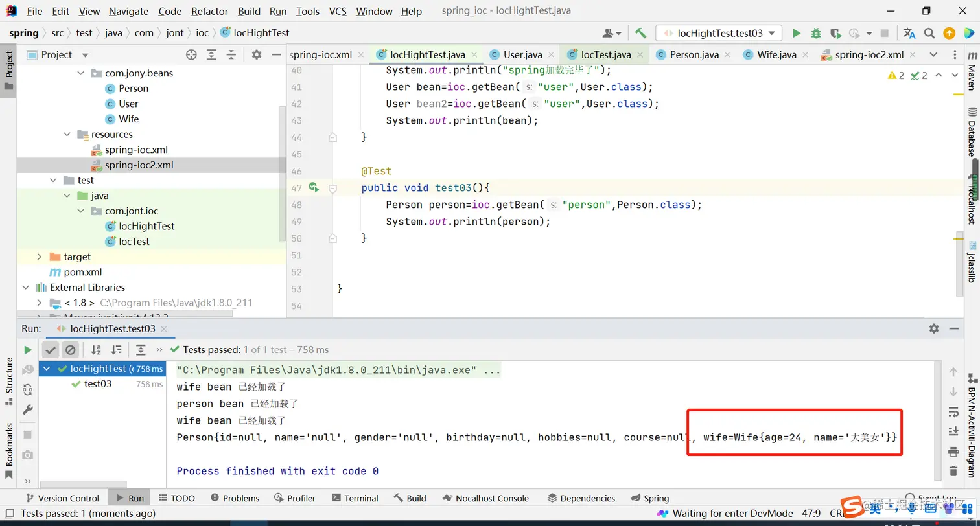The height and width of the screenshot is (526, 980).
Task: Toggle tool window bars in status bar corner
Action: [9, 514]
